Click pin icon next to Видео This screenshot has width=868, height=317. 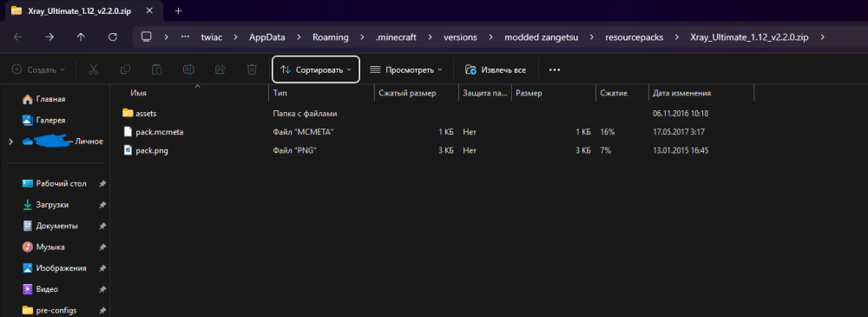pyautogui.click(x=102, y=288)
